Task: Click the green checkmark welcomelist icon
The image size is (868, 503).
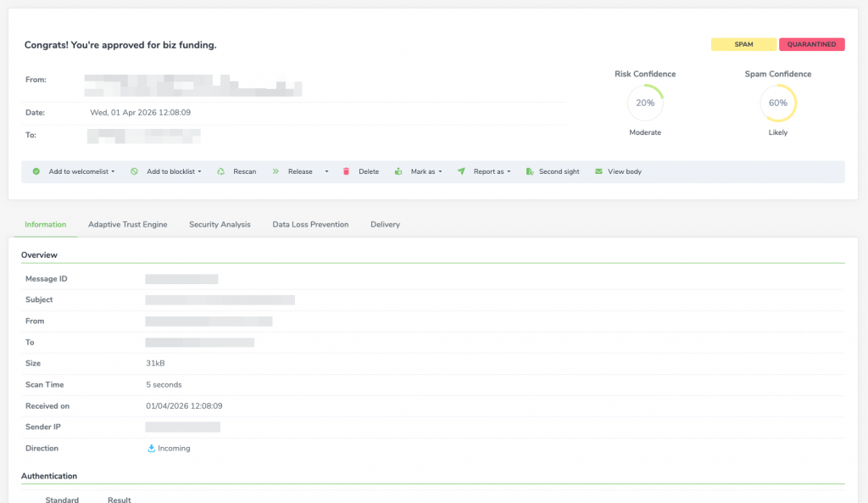Action: [36, 171]
